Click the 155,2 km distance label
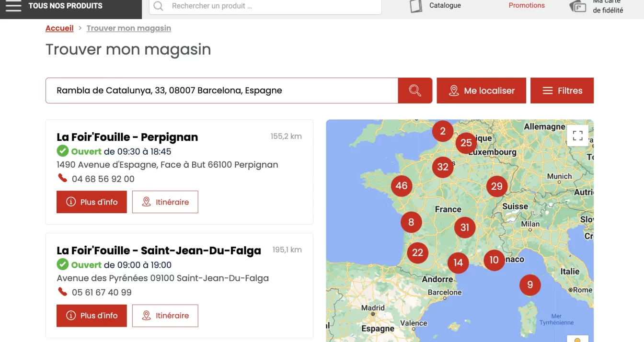Viewport: 644px width, 342px height. coord(286,136)
